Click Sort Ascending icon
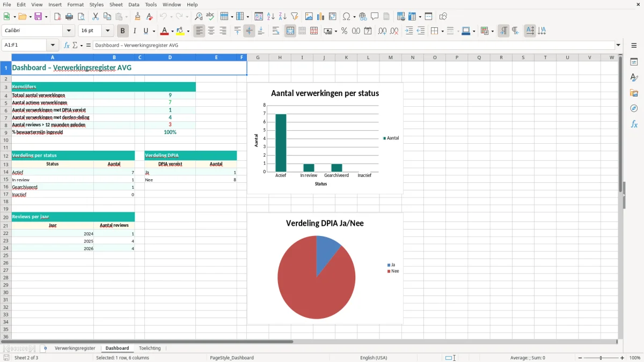Viewport: 644px width, 362px height. click(x=271, y=17)
